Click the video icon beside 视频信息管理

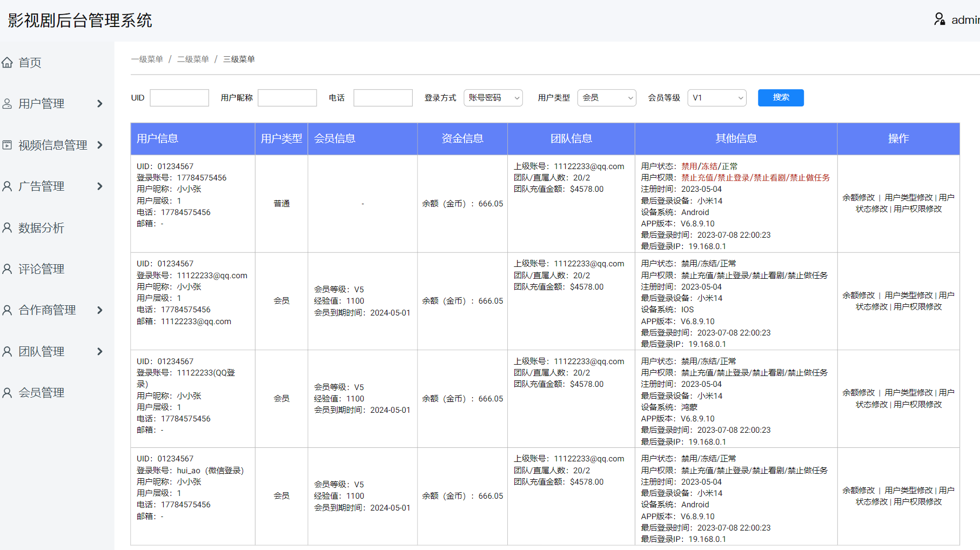pyautogui.click(x=7, y=145)
